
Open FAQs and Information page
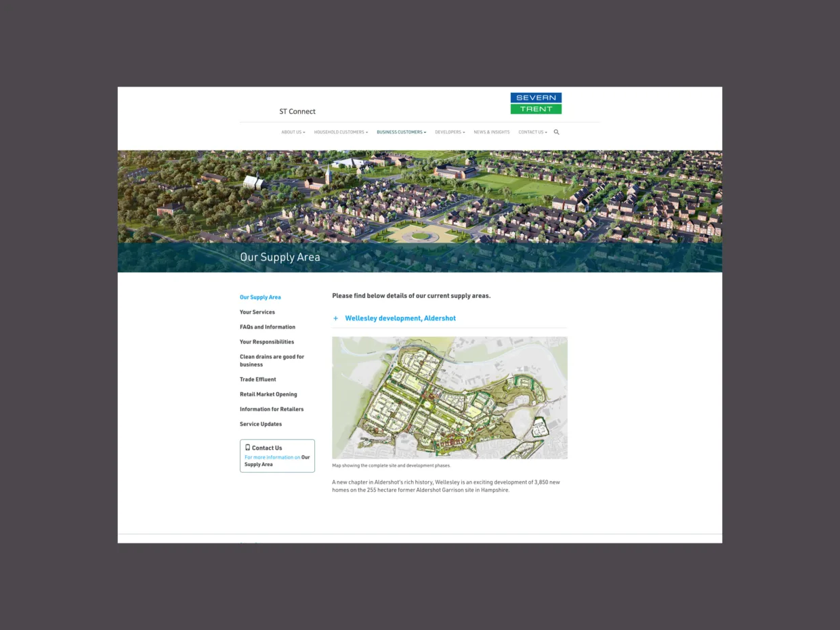point(268,327)
